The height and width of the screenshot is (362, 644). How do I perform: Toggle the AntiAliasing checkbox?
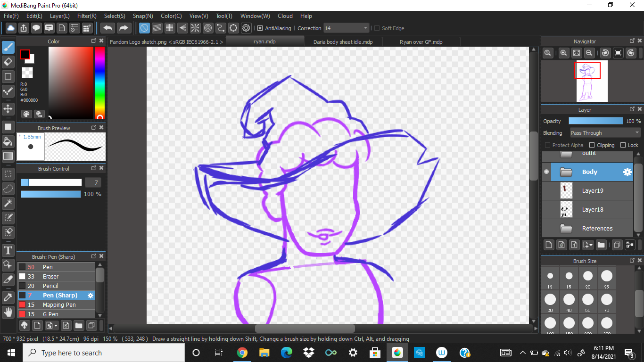260,28
